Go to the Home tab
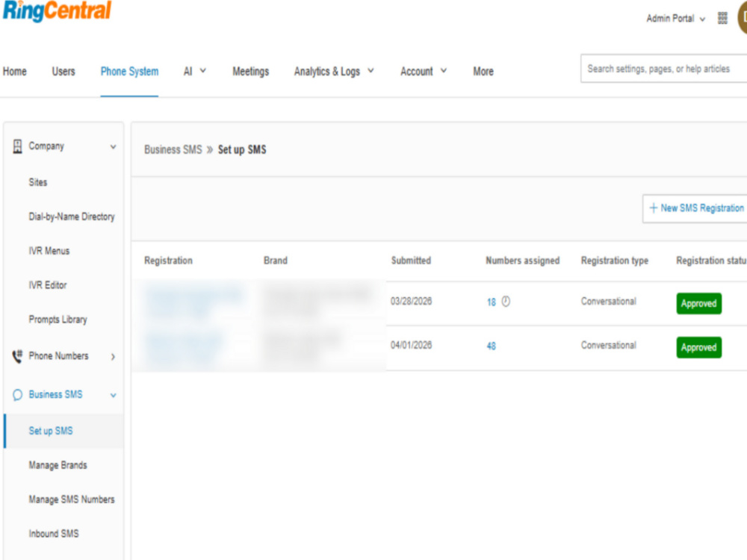Screen dimensions: 747x560 15,72
